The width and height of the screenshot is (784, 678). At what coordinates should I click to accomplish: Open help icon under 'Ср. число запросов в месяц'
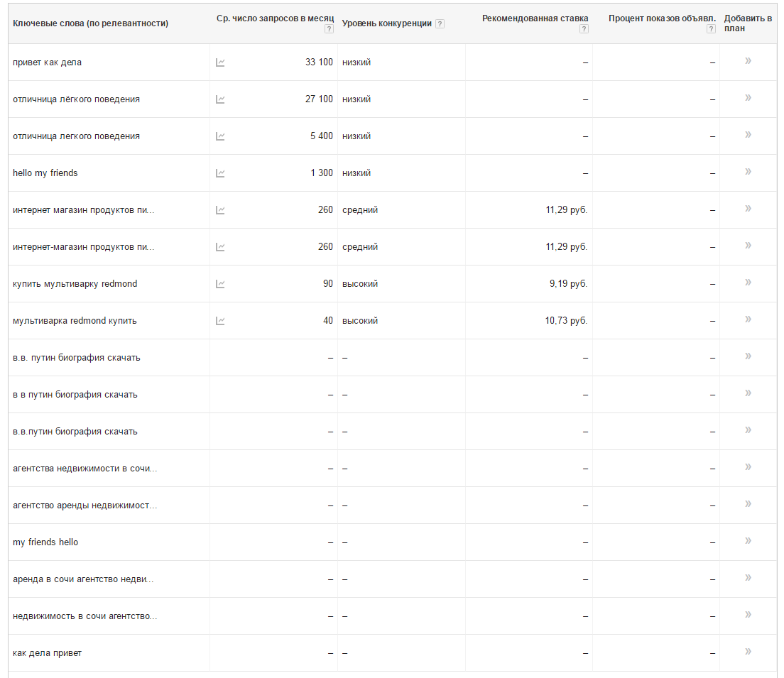(x=329, y=29)
